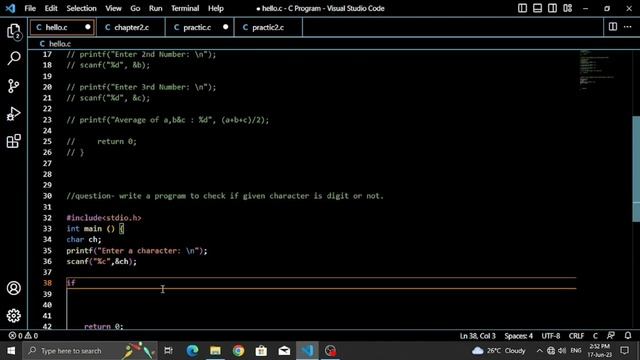
Task: Open the Accounts menu icon
Action: pos(13,288)
